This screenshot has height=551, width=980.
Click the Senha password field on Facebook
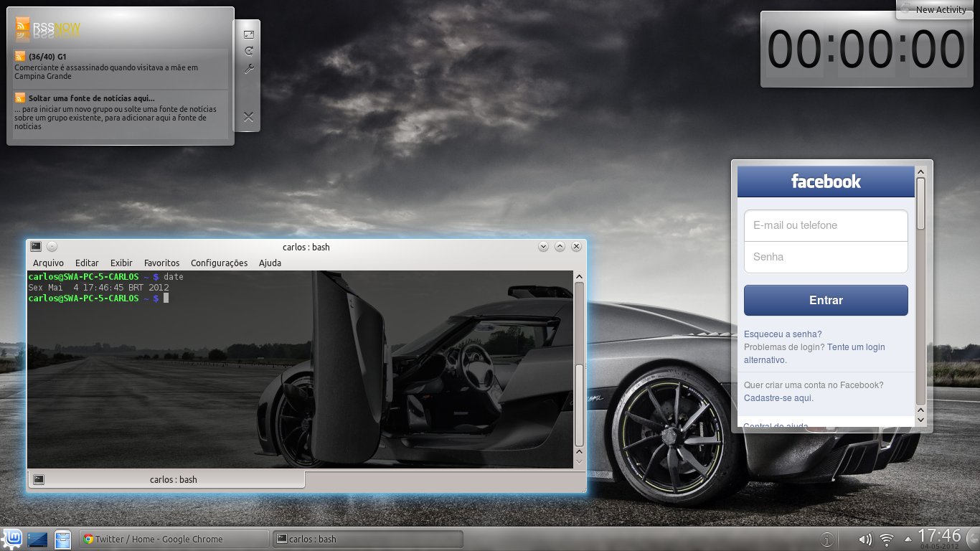coord(826,257)
